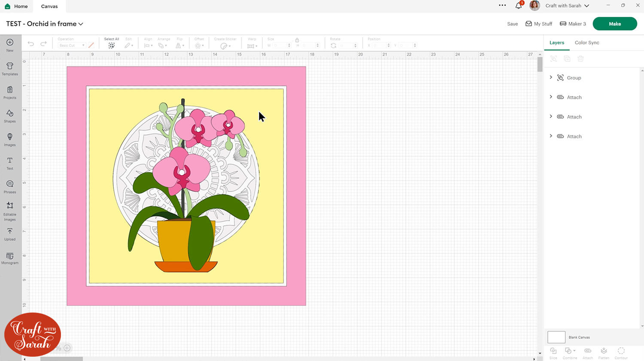Select the Maker 3 machine selector
Screen dimensions: 644x361
(573, 24)
